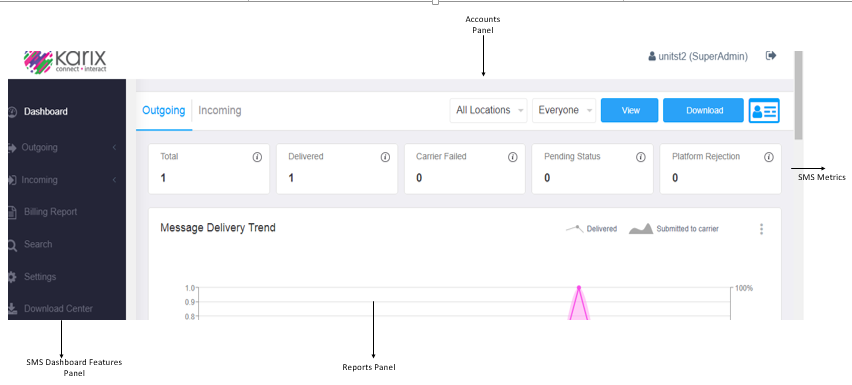Click the View button
The width and height of the screenshot is (852, 385).
point(630,110)
